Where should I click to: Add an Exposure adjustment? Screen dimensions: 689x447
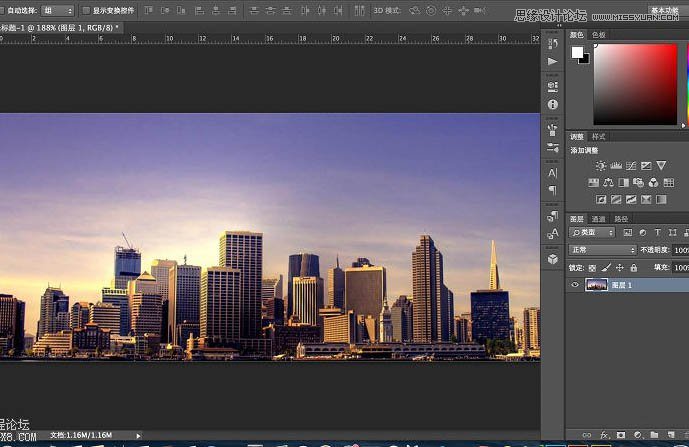646,166
